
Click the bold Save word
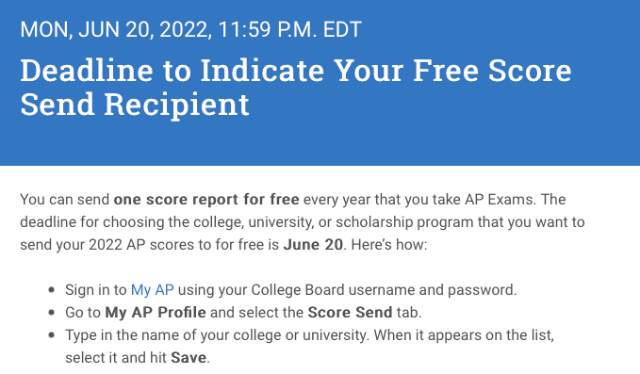pyautogui.click(x=189, y=358)
